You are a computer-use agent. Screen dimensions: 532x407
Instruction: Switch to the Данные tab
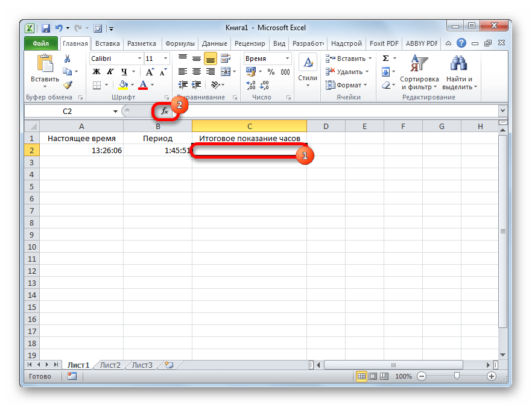click(215, 43)
